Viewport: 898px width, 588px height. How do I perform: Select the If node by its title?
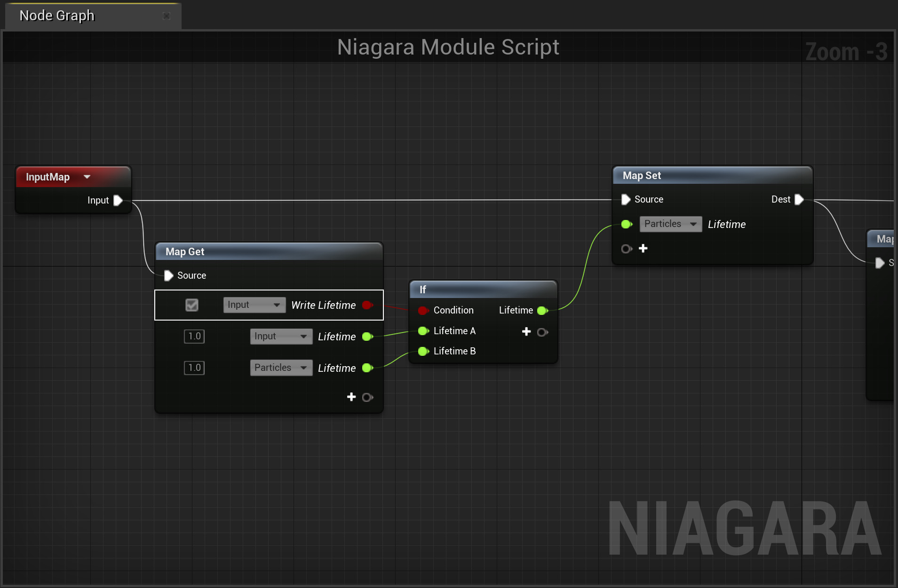point(422,290)
